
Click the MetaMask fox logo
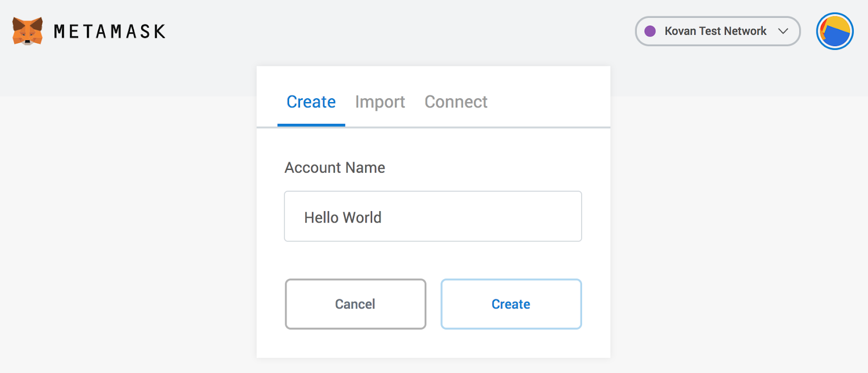coord(28,31)
